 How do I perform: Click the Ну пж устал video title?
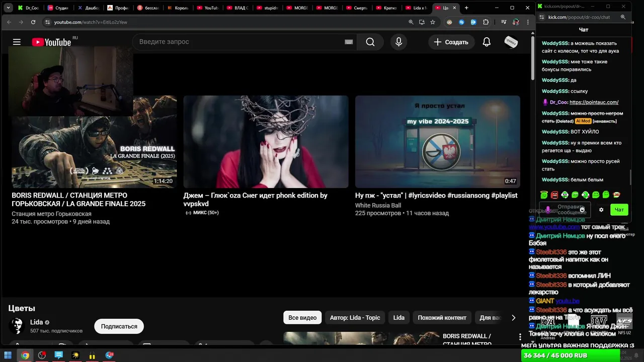pyautogui.click(x=436, y=195)
